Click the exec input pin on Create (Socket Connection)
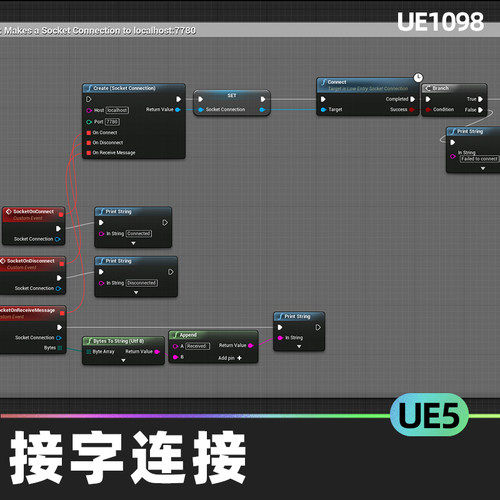This screenshot has width=500, height=500. click(x=89, y=99)
